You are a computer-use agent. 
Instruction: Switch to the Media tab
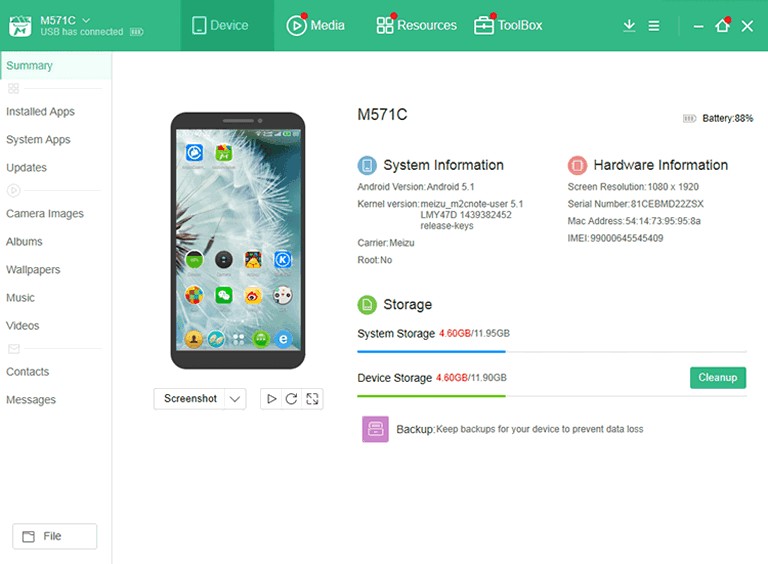click(315, 25)
